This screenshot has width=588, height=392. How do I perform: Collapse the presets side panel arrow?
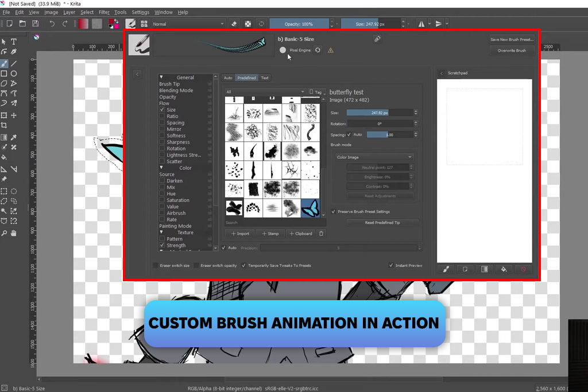pyautogui.click(x=137, y=74)
